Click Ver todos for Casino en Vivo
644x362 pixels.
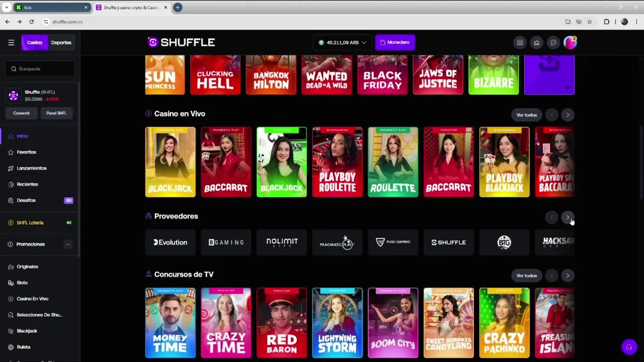pyautogui.click(x=527, y=115)
